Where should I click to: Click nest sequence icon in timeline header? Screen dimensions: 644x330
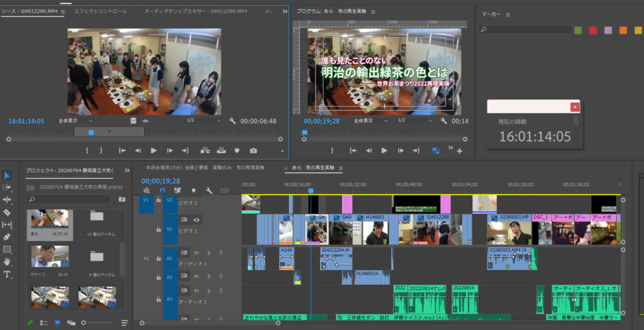147,191
